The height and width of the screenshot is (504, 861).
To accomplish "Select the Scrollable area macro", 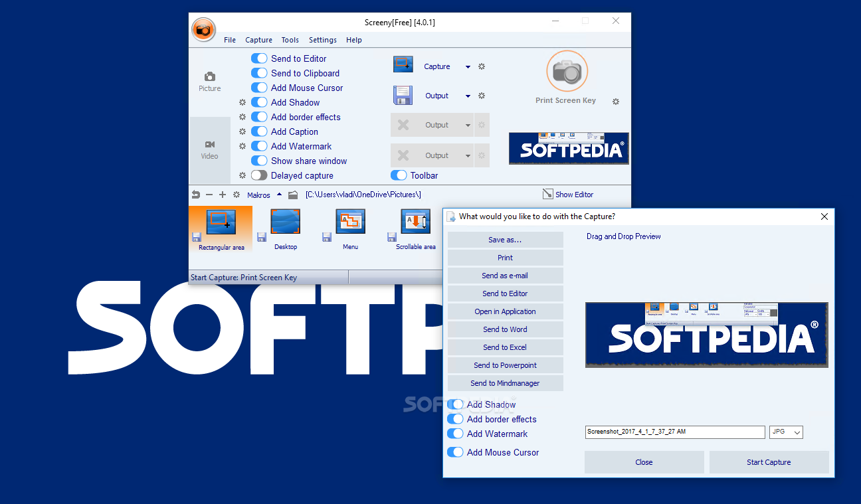I will tap(416, 230).
